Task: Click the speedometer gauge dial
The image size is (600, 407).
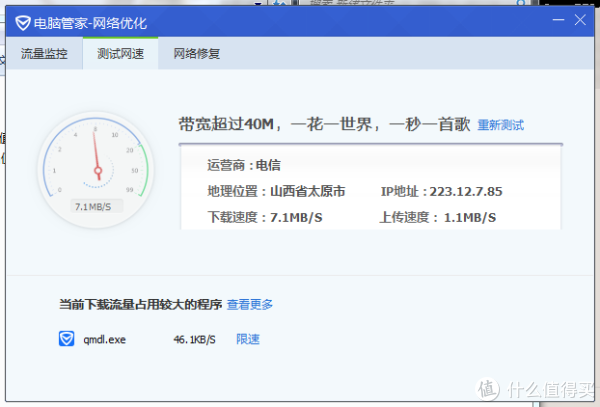Action: tap(96, 170)
